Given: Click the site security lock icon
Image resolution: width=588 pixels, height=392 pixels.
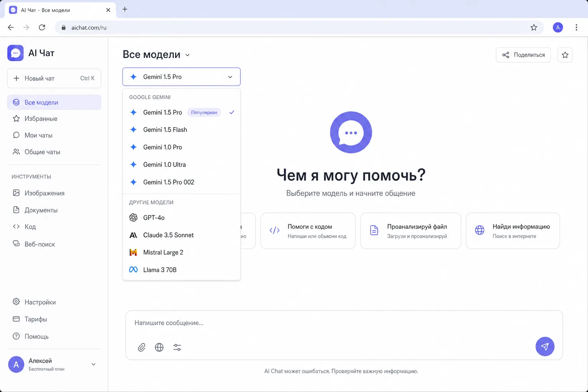Looking at the screenshot, I should (64, 28).
